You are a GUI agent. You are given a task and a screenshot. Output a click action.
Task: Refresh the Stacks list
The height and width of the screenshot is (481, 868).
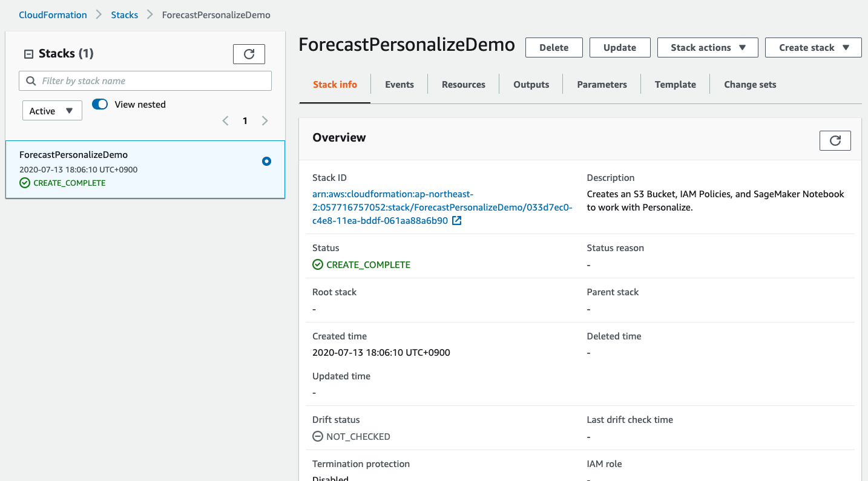pos(249,54)
